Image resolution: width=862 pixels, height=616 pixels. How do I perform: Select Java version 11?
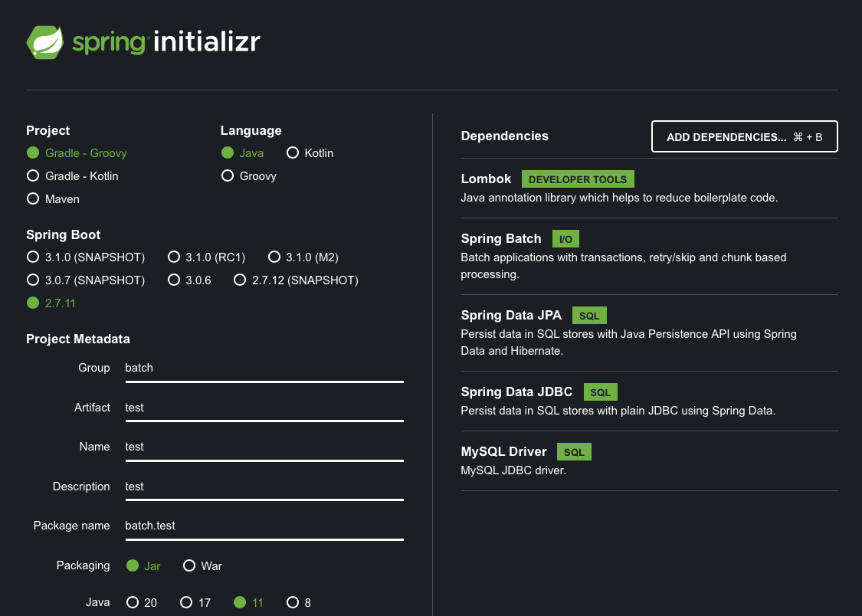click(x=248, y=603)
